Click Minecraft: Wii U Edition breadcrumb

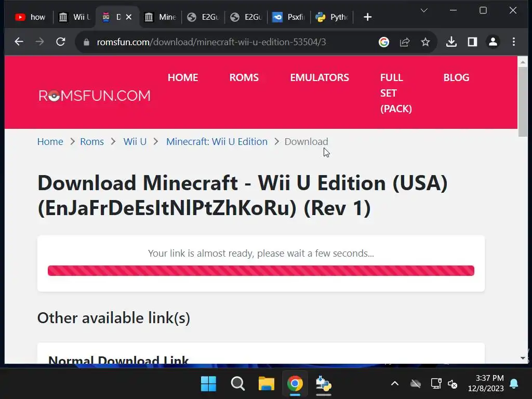coord(217,141)
